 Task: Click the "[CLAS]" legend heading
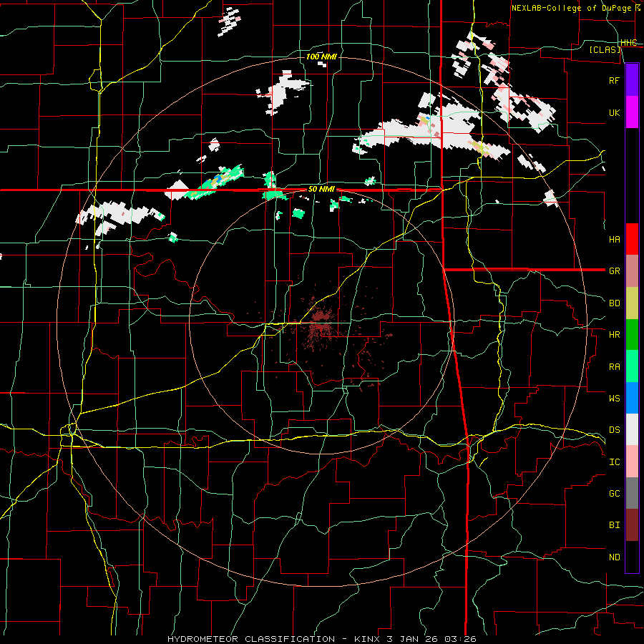[605, 49]
